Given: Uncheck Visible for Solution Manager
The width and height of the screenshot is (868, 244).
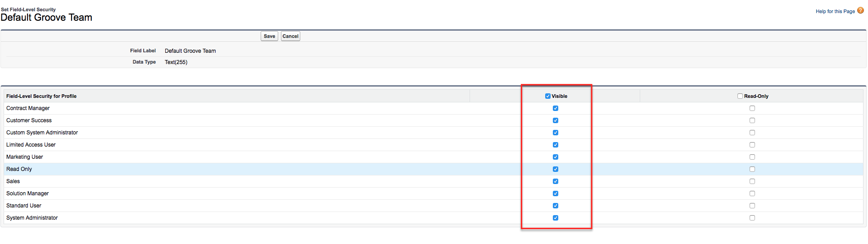Looking at the screenshot, I should point(556,193).
